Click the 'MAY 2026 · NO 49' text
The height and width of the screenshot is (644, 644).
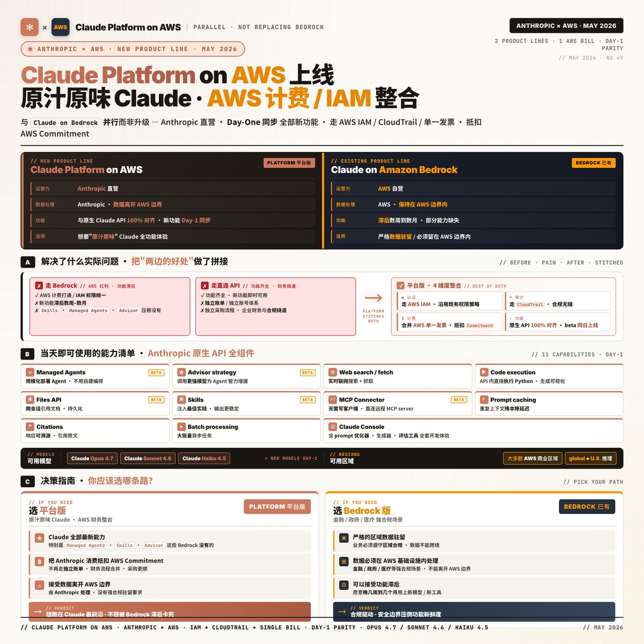pos(591,58)
